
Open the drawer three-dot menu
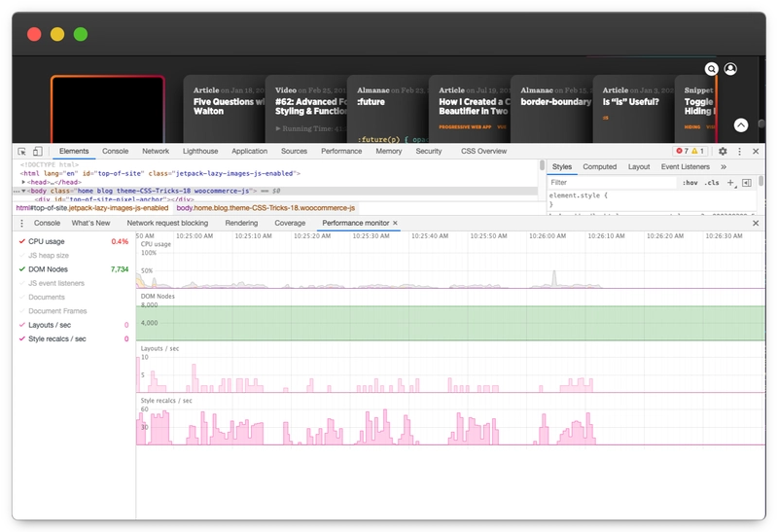coord(21,224)
